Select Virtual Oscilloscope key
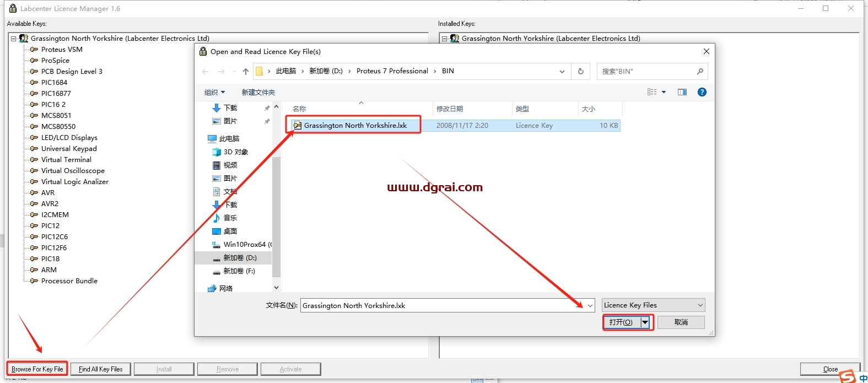 tap(73, 171)
